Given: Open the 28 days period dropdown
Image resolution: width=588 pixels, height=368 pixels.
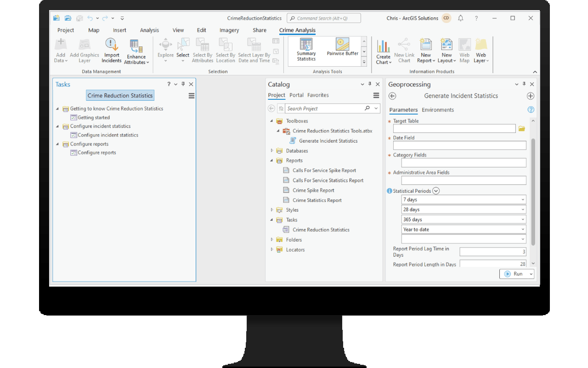Looking at the screenshot, I should pyautogui.click(x=523, y=210).
